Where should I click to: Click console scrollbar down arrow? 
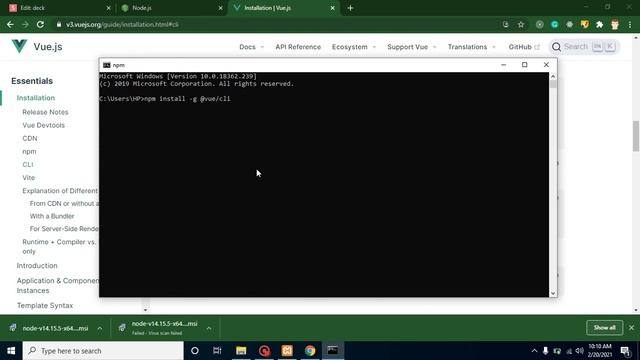click(x=553, y=293)
